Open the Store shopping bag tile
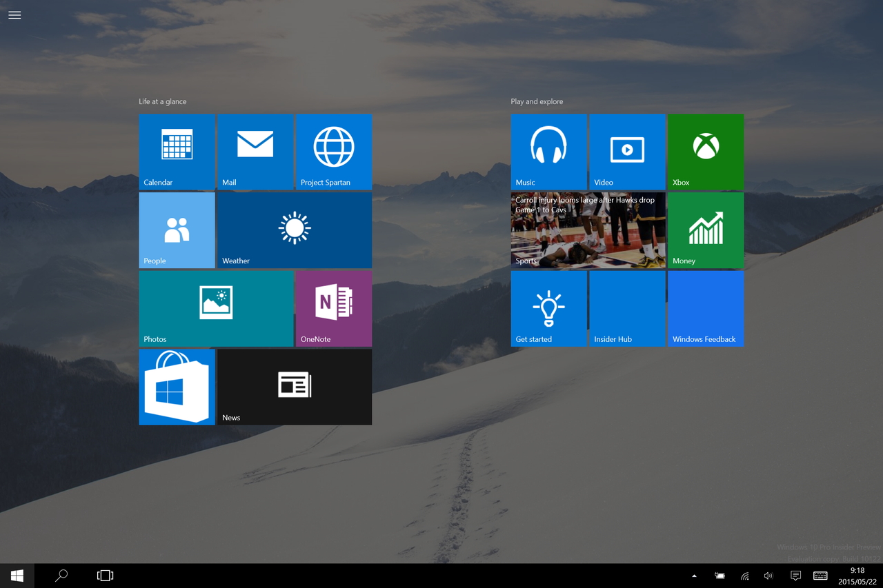This screenshot has width=883, height=588. (177, 387)
